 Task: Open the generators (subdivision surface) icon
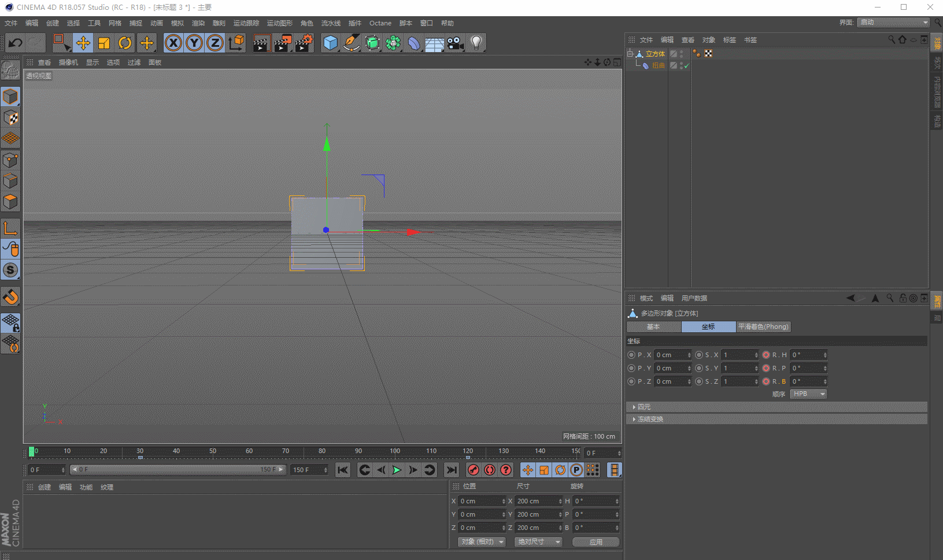tap(372, 43)
